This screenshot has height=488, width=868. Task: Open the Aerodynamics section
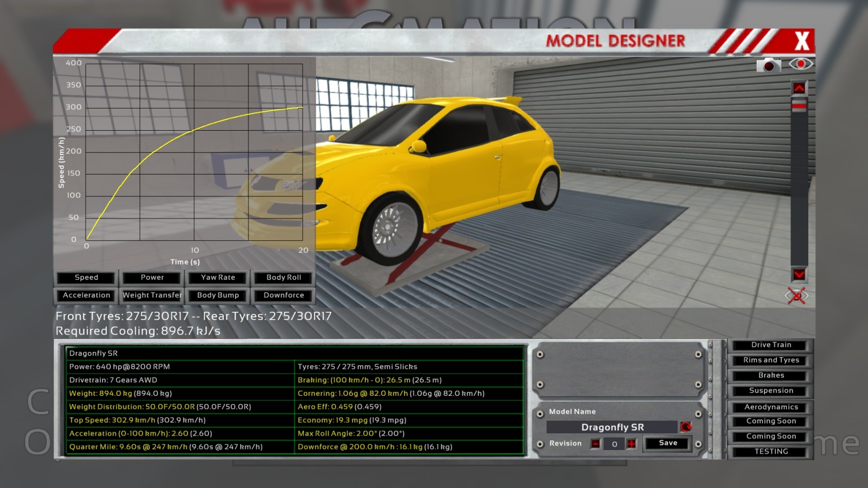(x=771, y=407)
